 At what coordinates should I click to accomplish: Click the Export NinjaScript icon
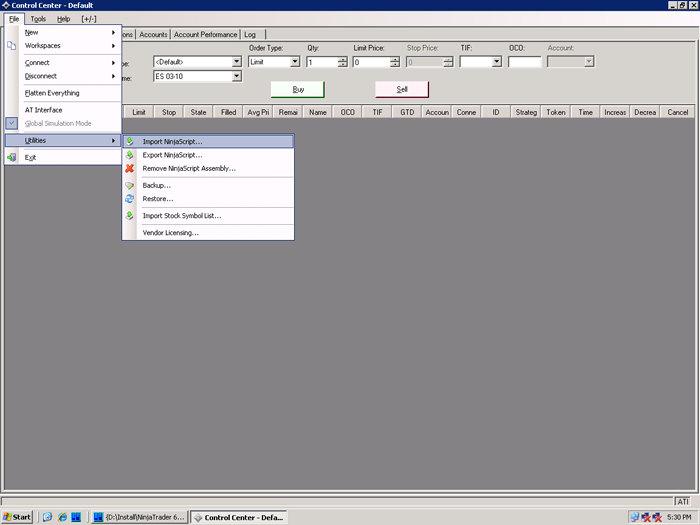(130, 155)
